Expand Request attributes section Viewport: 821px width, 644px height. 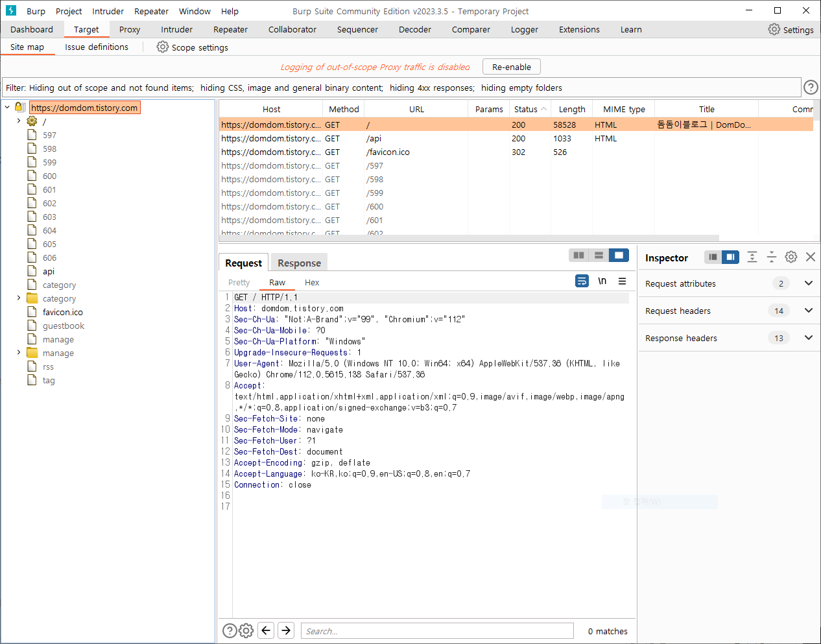[809, 283]
